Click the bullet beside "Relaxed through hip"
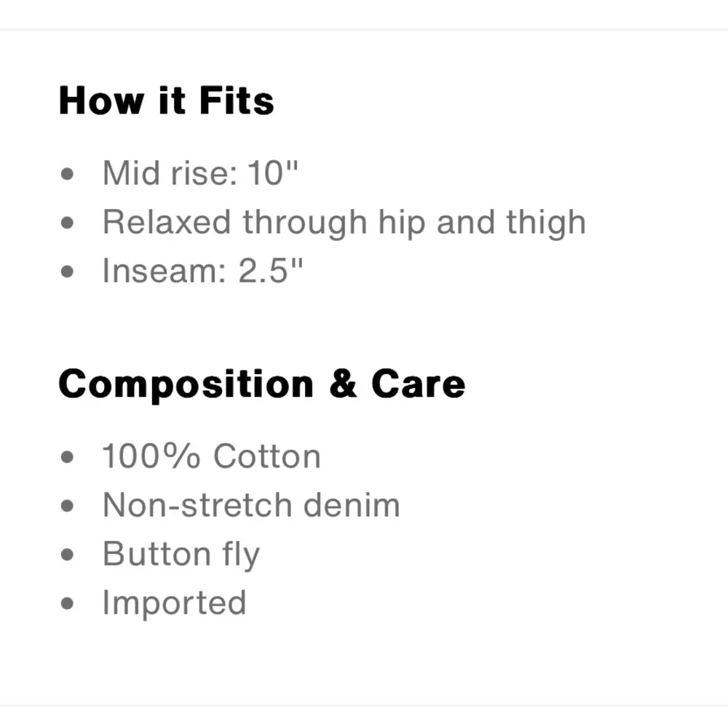Screen dimensions: 728x728 click(x=68, y=223)
